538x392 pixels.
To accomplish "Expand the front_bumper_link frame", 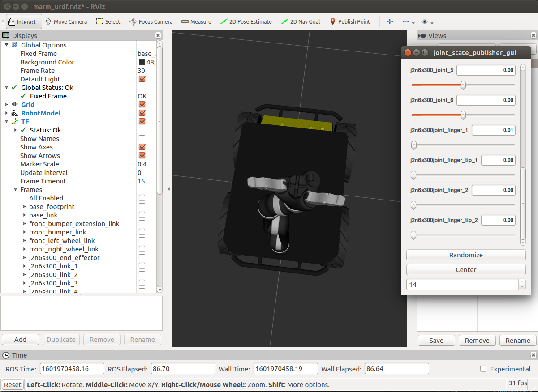I will click(x=24, y=232).
